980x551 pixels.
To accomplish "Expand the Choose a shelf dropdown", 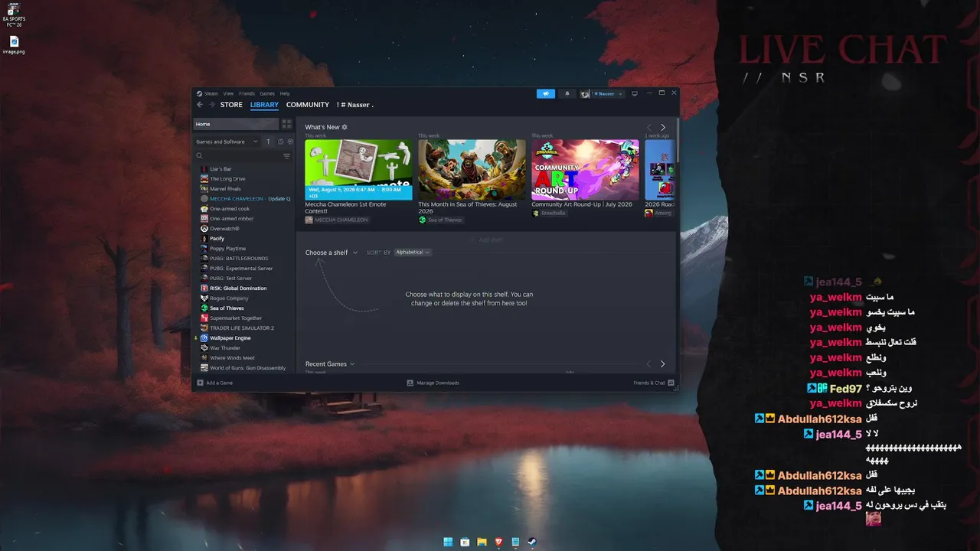I will 332,253.
